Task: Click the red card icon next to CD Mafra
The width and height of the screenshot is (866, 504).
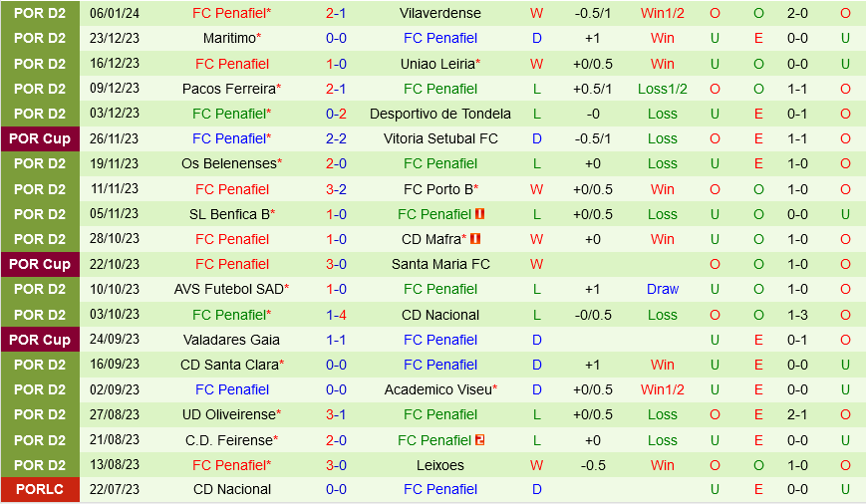Action: (x=475, y=239)
